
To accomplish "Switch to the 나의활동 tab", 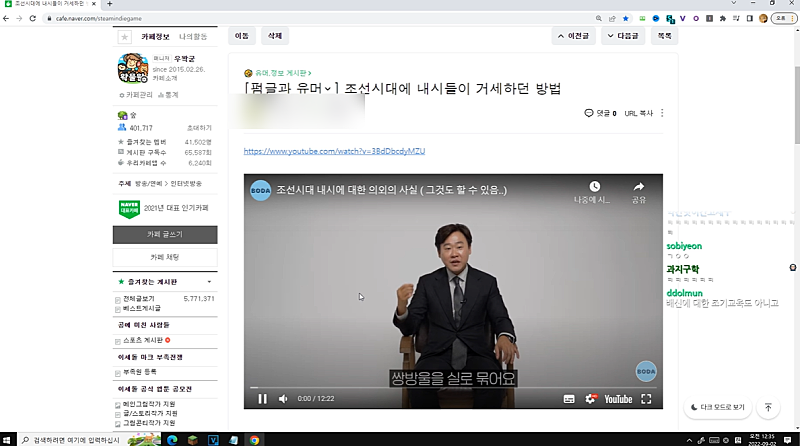I will coord(192,36).
